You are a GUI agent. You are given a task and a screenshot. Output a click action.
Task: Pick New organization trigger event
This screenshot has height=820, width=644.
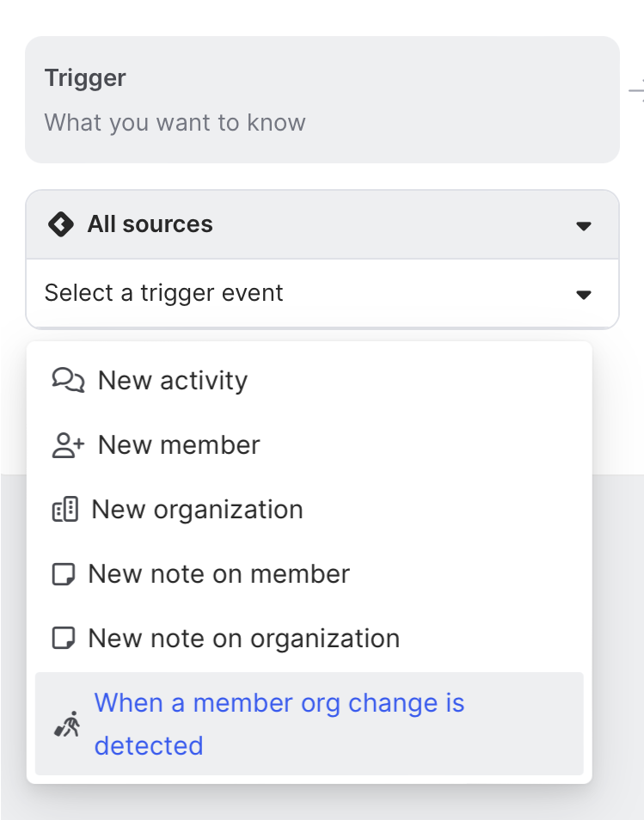(197, 510)
